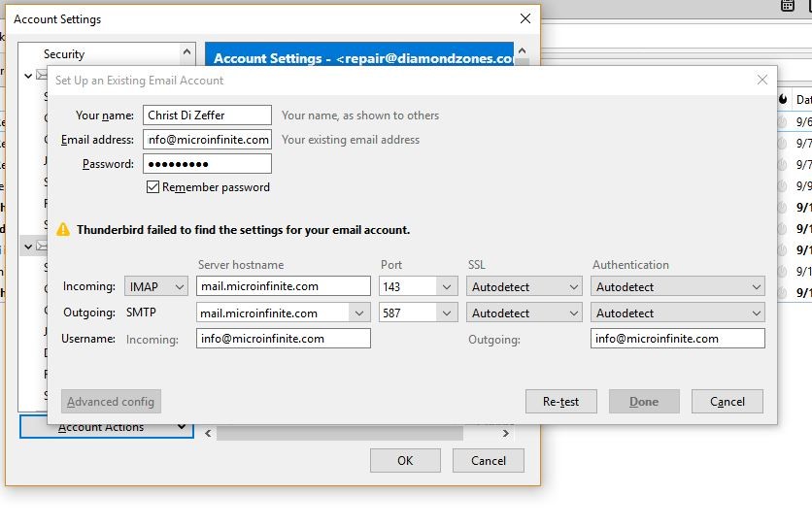
Task: Click the horizontal scrollbar right arrow
Action: tap(506, 433)
